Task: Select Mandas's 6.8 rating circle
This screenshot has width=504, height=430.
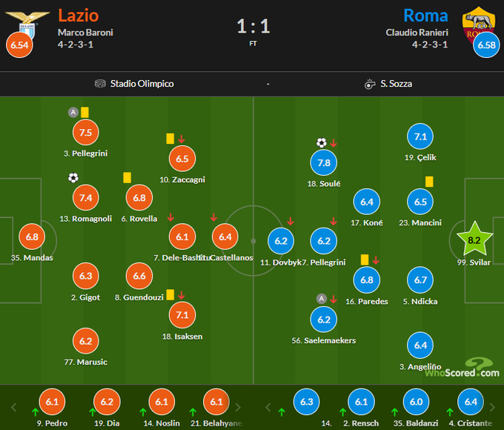Action: 32,236
